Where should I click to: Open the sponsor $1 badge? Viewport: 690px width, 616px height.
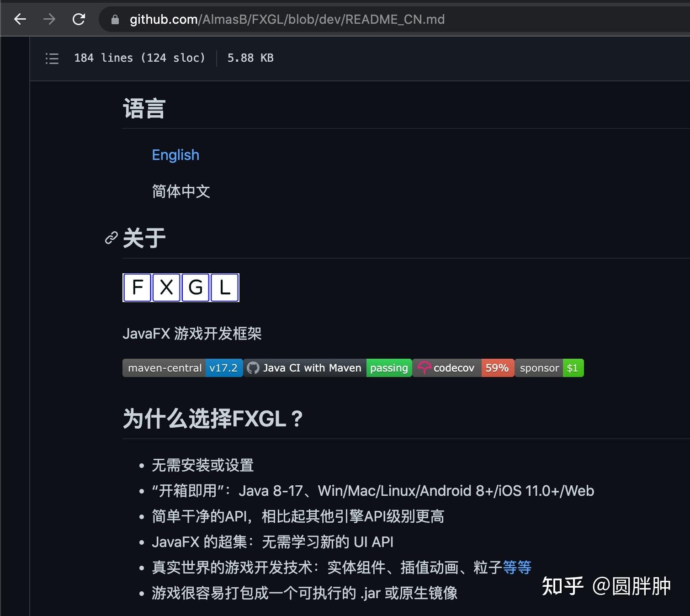(550, 367)
